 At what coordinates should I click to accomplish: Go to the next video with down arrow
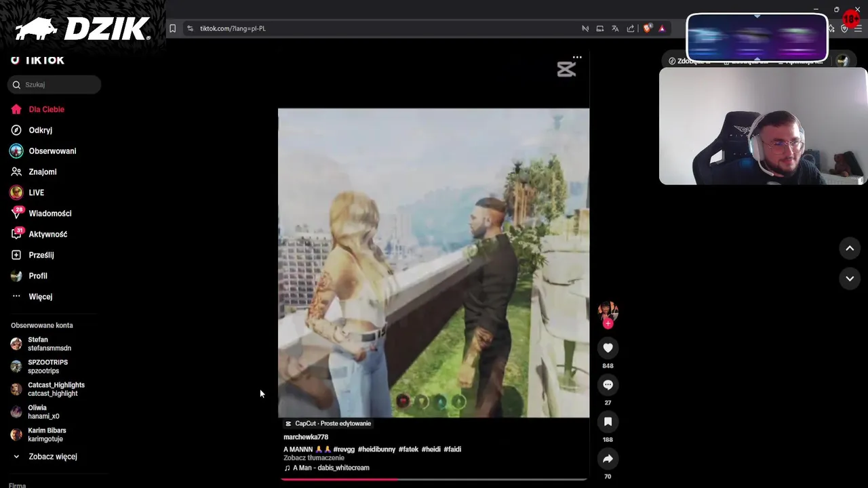coord(850,279)
